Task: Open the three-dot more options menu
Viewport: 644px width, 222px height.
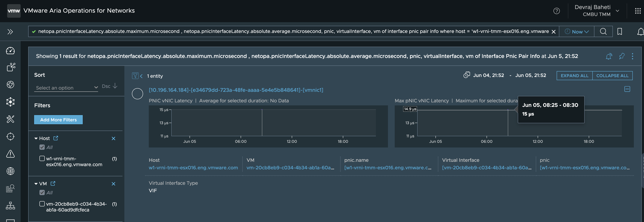Action: [632, 56]
